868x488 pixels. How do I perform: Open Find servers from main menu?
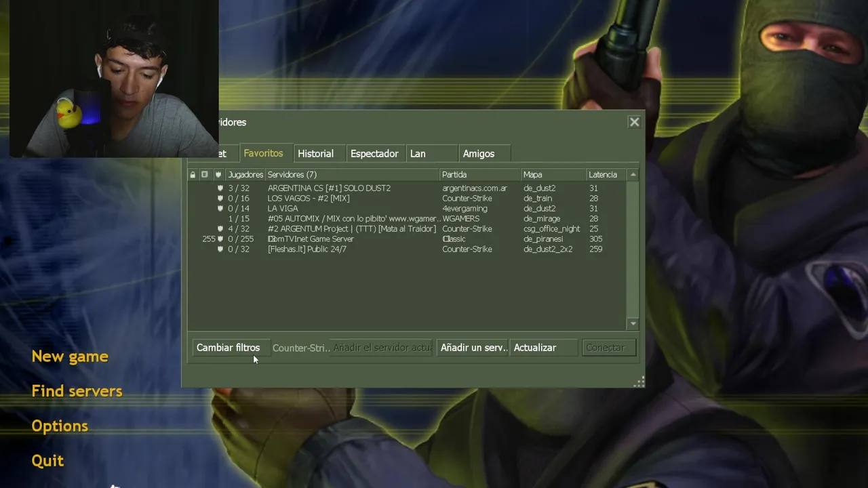pos(77,391)
